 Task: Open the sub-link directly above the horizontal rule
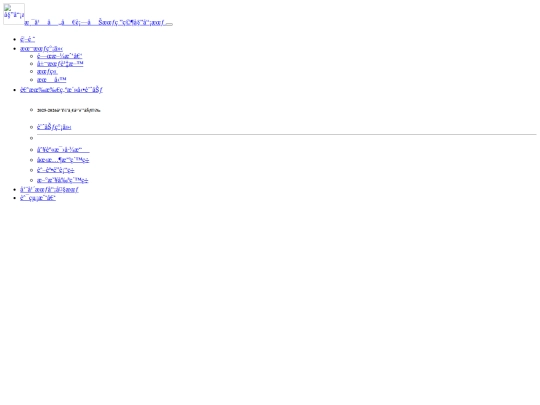click(x=54, y=127)
